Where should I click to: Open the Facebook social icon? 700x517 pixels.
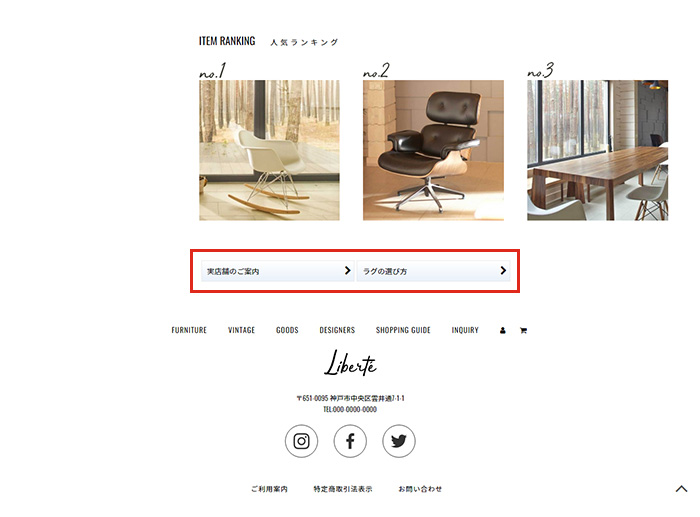pos(350,441)
